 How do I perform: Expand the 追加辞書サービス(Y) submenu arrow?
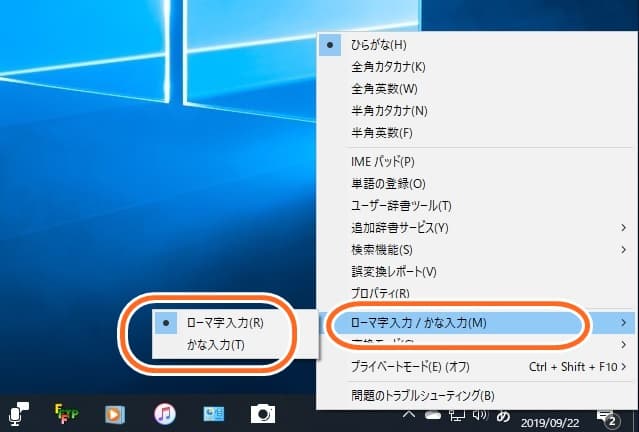point(623,227)
